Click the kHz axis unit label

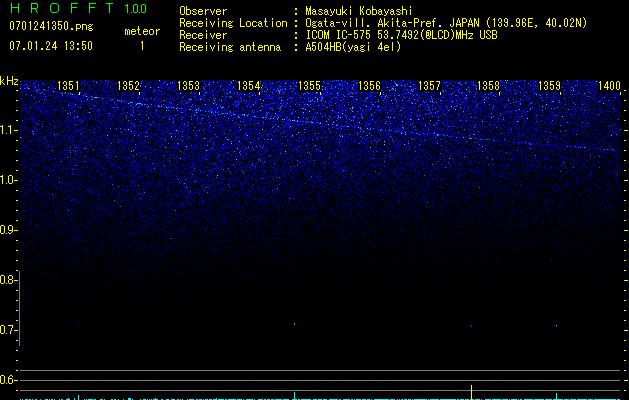[x=9, y=81]
